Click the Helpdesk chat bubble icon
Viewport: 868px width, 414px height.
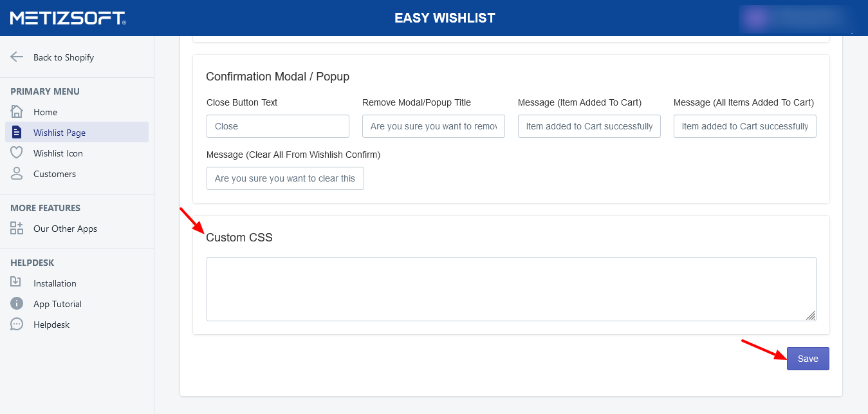pyautogui.click(x=17, y=325)
